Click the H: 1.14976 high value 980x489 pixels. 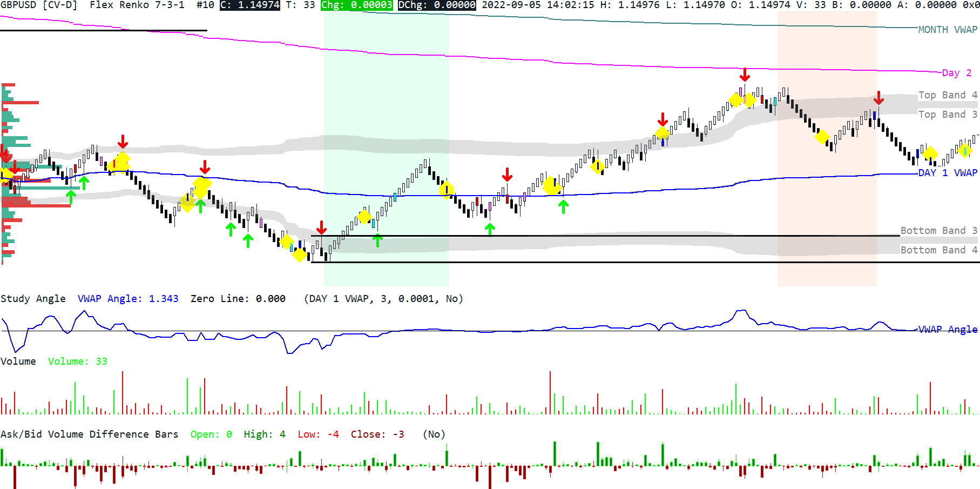pyautogui.click(x=630, y=5)
